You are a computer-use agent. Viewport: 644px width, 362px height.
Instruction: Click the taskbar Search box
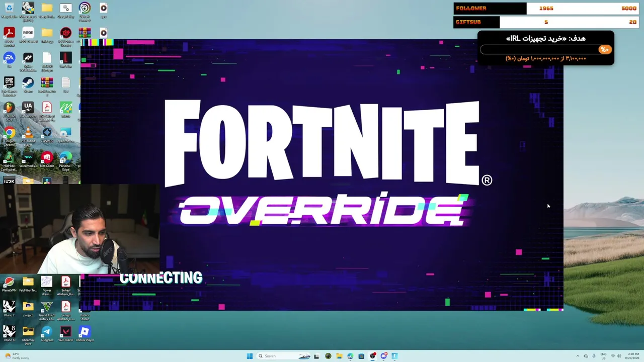tap(284, 356)
